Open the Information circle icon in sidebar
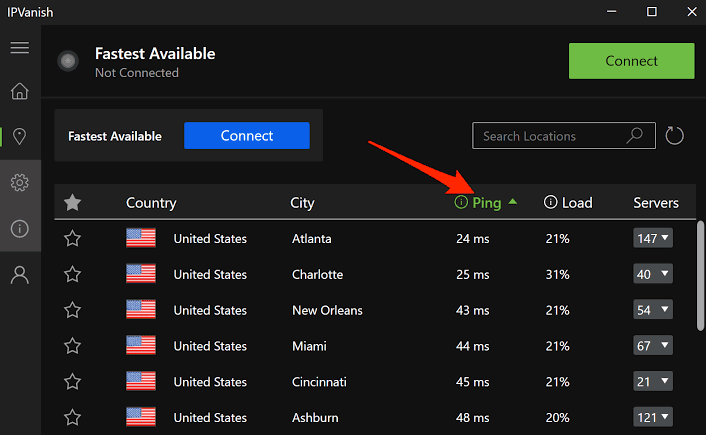 [x=20, y=229]
